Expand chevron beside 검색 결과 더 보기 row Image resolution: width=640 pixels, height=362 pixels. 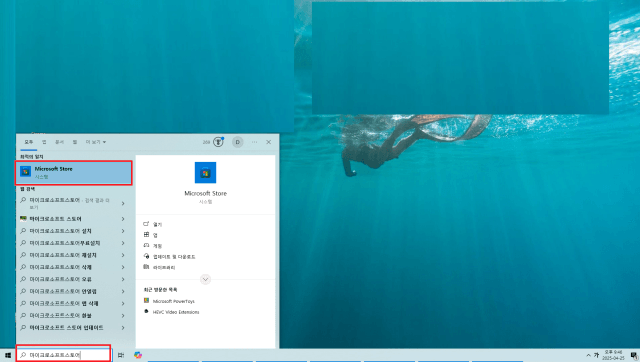coord(123,203)
